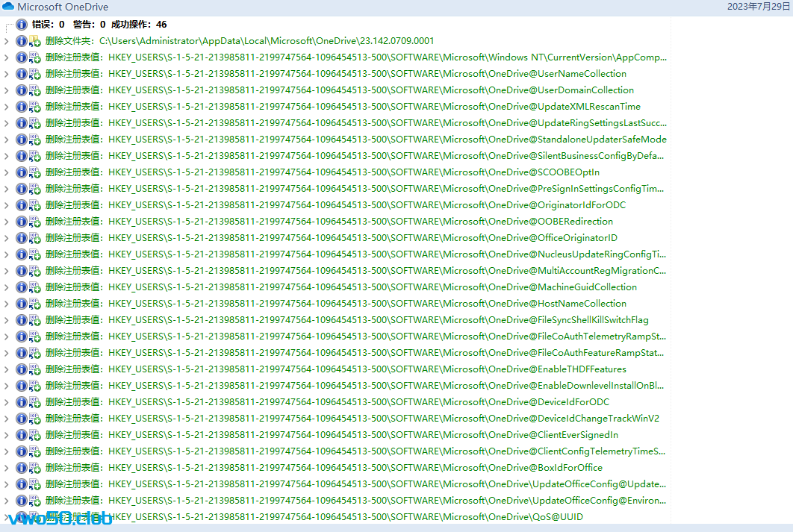Click the registry icon on the OOBERedirection row

[x=34, y=222]
